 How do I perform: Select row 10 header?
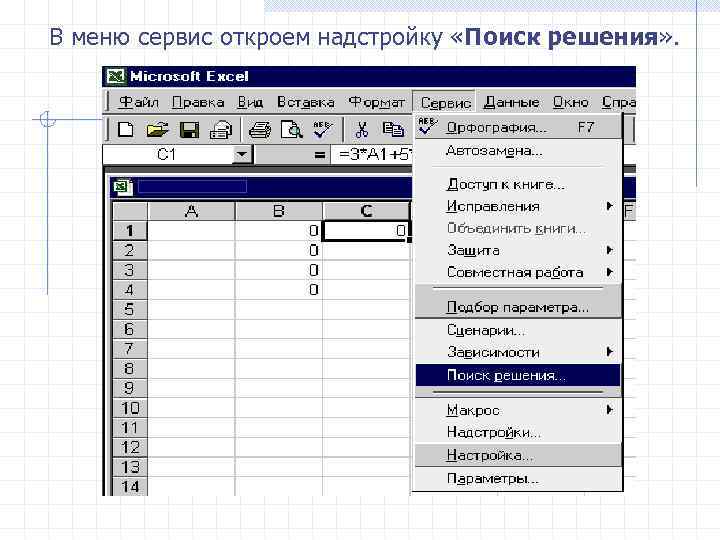[x=130, y=408]
